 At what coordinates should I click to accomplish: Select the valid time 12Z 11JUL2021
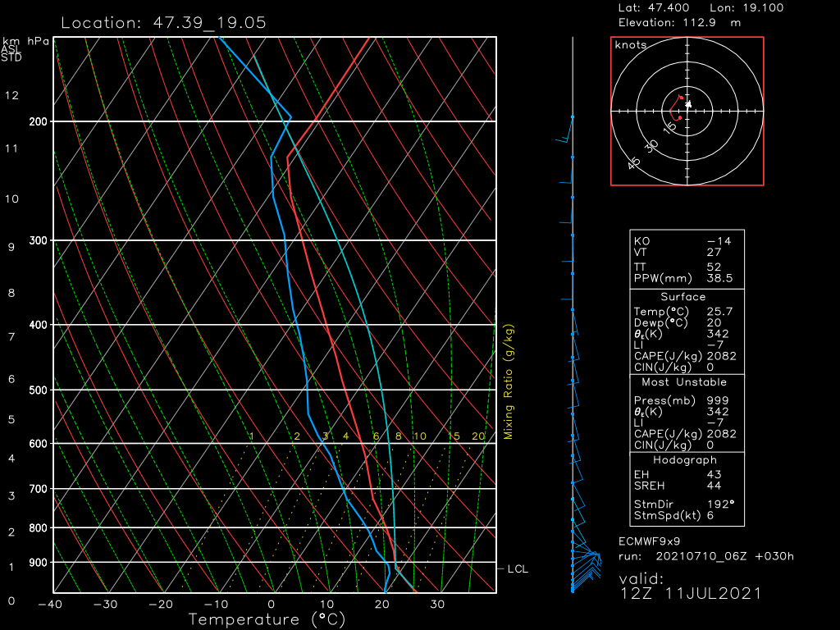[x=692, y=593]
